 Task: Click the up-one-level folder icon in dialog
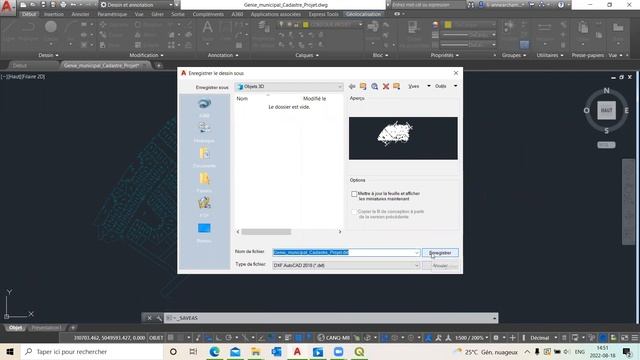[x=363, y=87]
